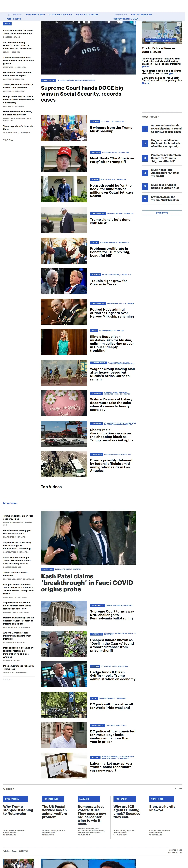
Task: Open 1.7 million air conditioners recalled story
Action: 18,60
